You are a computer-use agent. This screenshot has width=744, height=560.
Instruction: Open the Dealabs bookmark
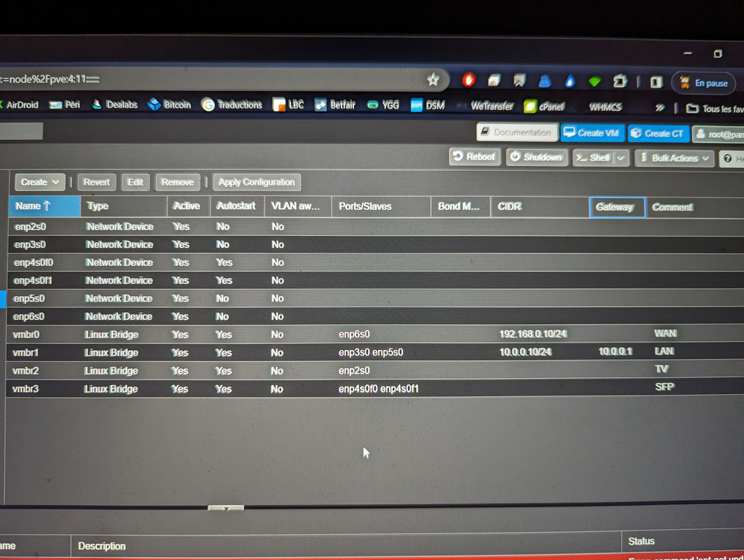(114, 105)
